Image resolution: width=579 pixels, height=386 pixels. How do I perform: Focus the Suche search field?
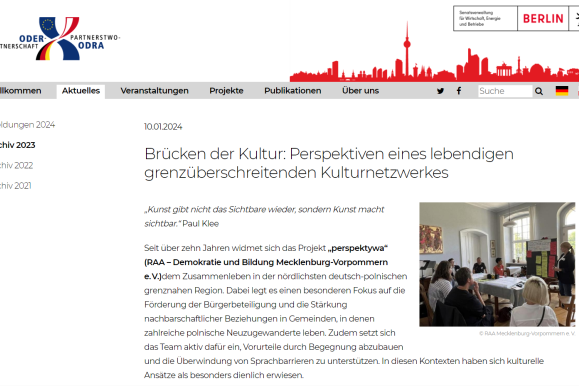[505, 91]
